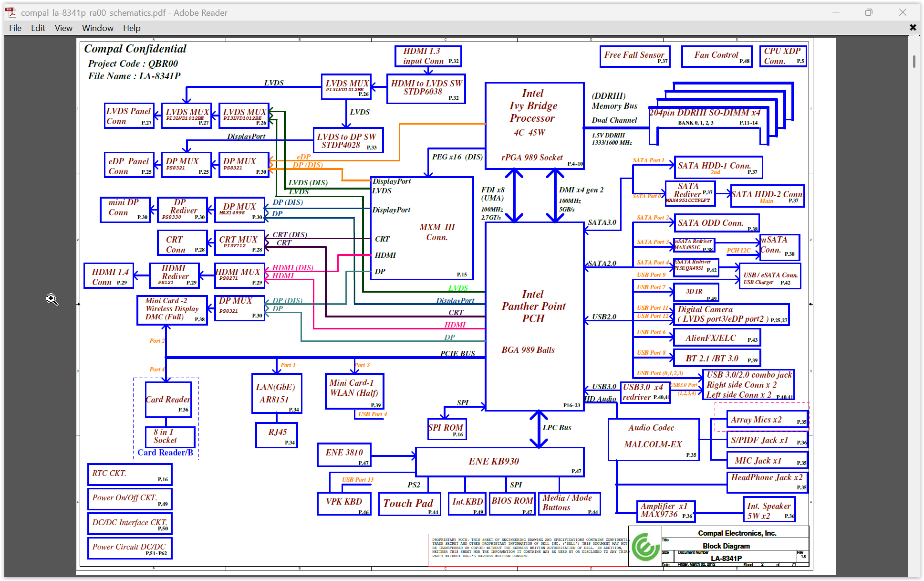
Task: Click the 'Int. Speaker 5W x2' block
Action: (769, 509)
